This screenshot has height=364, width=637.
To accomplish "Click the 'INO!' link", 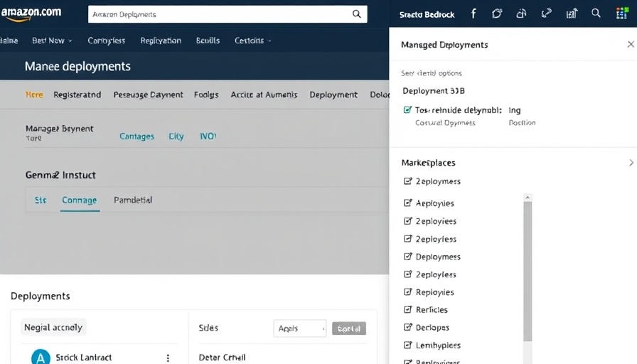I will (x=208, y=136).
